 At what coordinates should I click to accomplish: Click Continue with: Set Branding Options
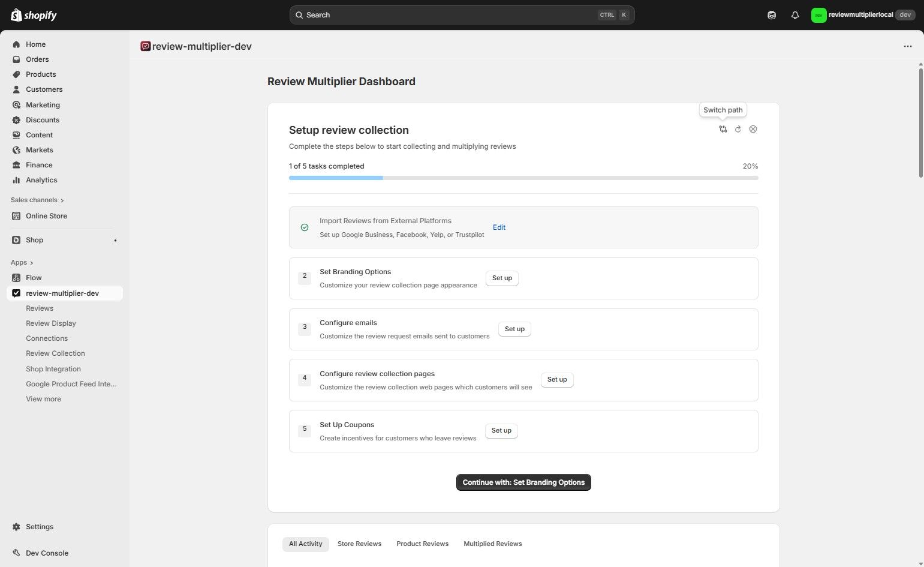(523, 482)
